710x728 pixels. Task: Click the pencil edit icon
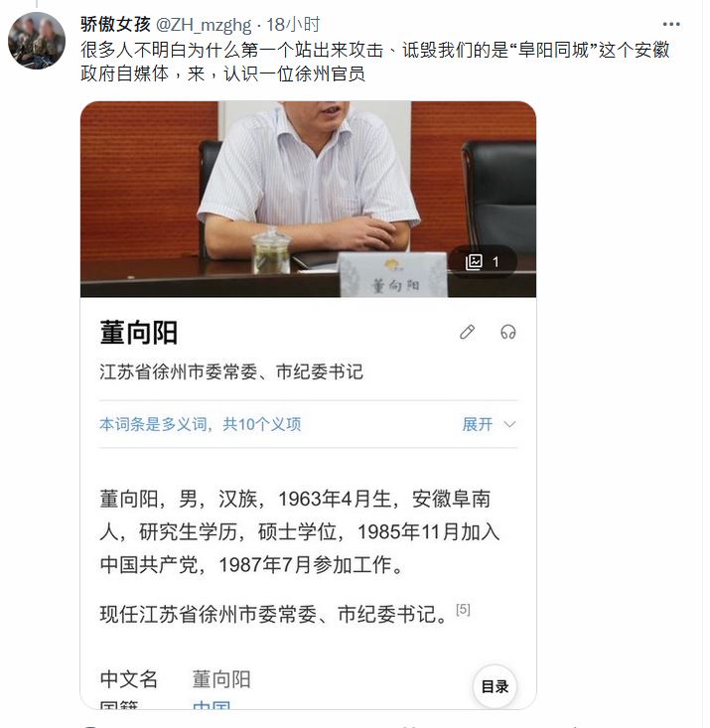pyautogui.click(x=467, y=332)
